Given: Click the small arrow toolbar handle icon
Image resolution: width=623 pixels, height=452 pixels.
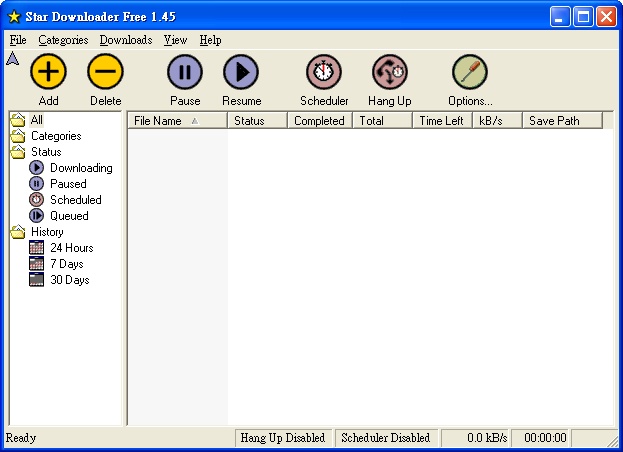Looking at the screenshot, I should [13, 59].
